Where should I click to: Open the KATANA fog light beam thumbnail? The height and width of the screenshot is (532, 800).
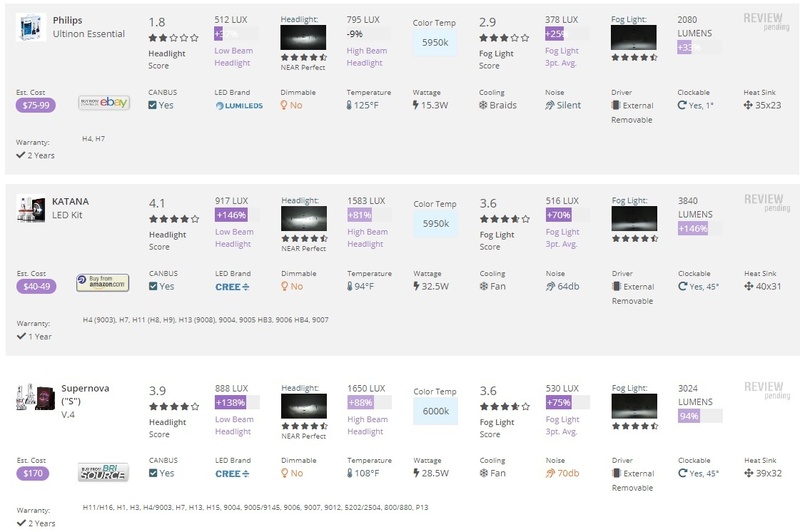coord(634,219)
